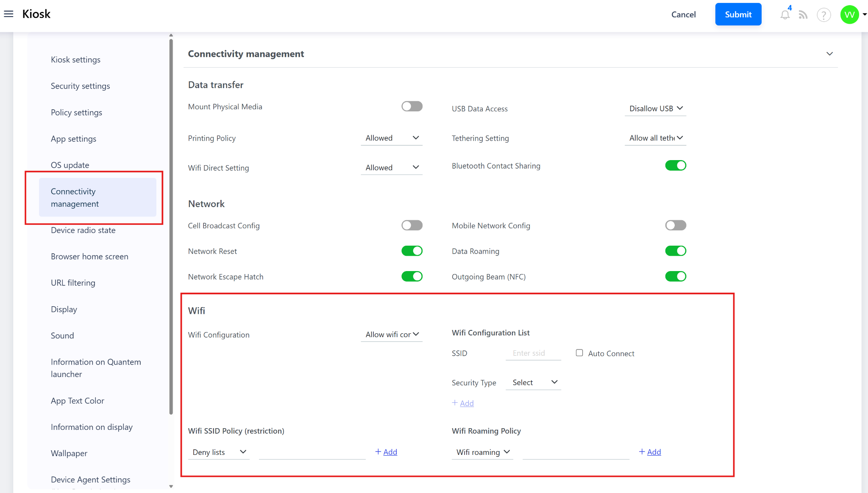Open USB Data Access dropdown
The image size is (868, 493).
[655, 108]
